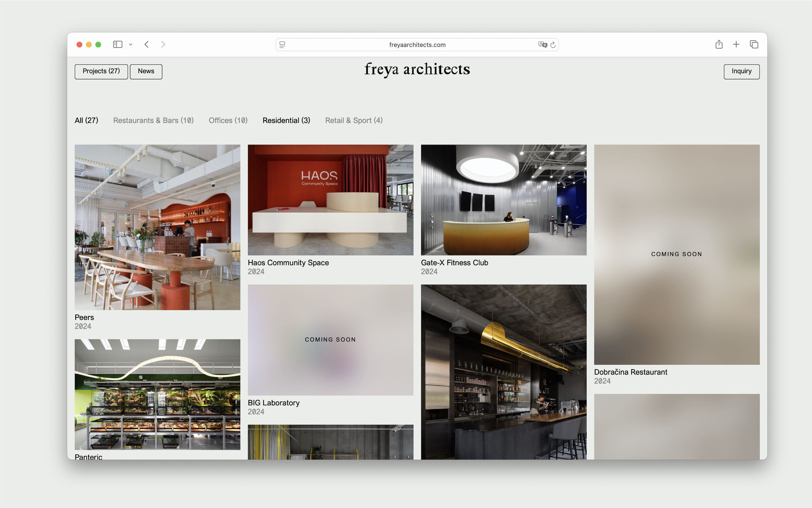
Task: Open the Projects (27) page
Action: [x=101, y=71]
